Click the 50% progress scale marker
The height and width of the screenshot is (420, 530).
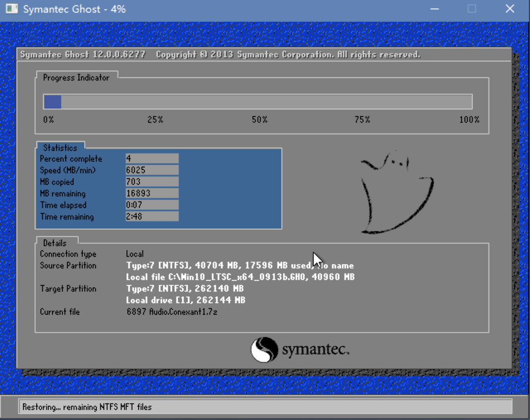(260, 120)
